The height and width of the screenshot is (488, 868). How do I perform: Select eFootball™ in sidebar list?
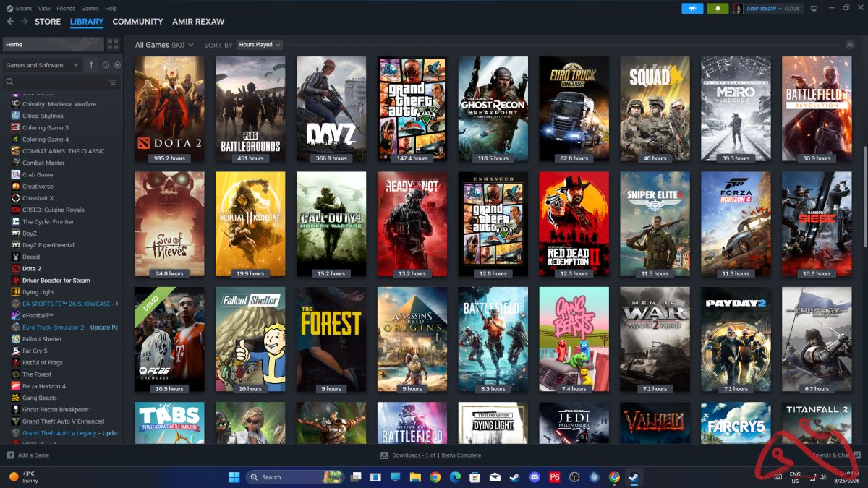pyautogui.click(x=38, y=316)
